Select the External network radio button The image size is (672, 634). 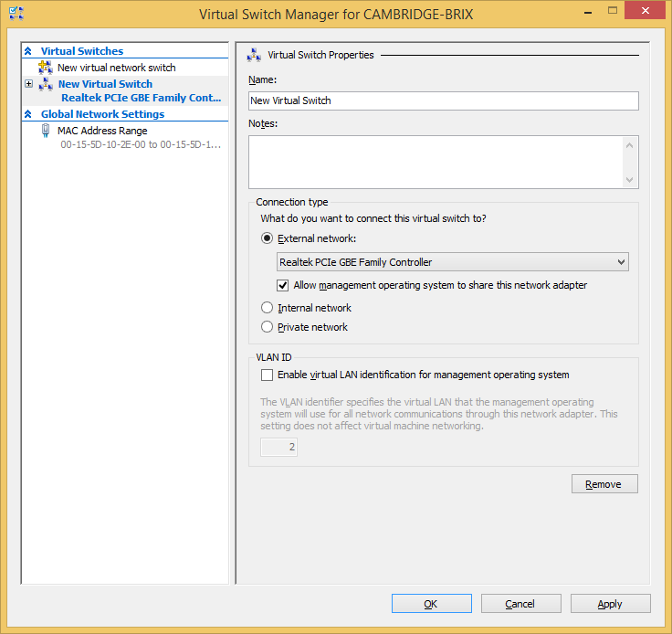click(268, 238)
